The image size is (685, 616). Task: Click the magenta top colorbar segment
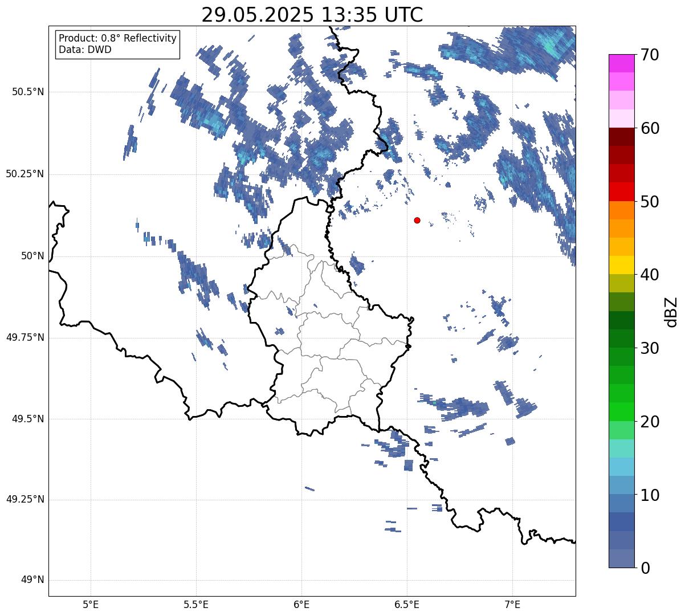click(621, 63)
